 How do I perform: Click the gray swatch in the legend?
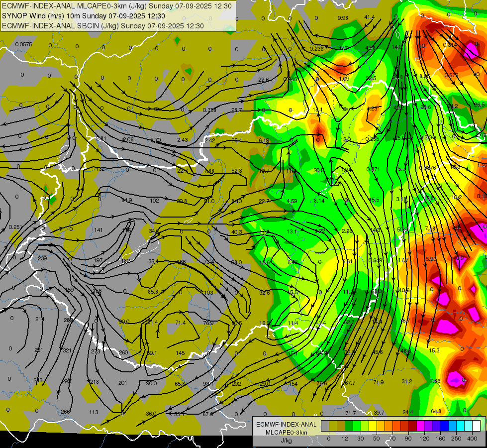click(325, 426)
